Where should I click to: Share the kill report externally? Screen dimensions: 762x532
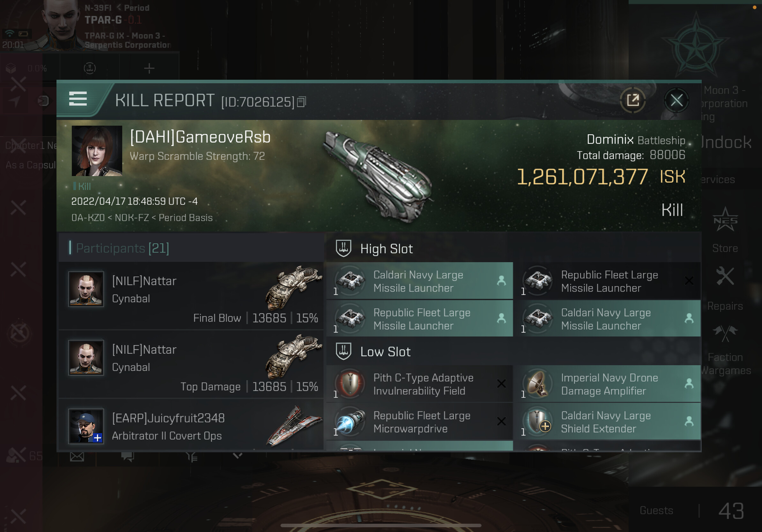coord(632,100)
